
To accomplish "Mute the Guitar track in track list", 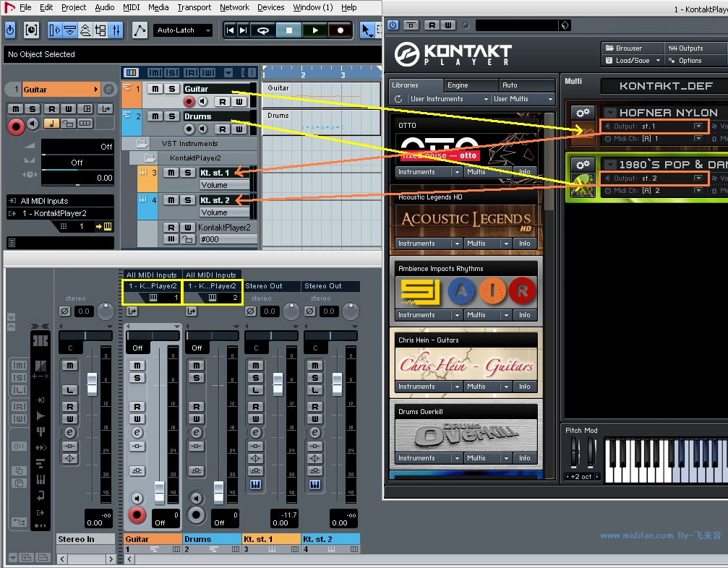I will point(155,89).
